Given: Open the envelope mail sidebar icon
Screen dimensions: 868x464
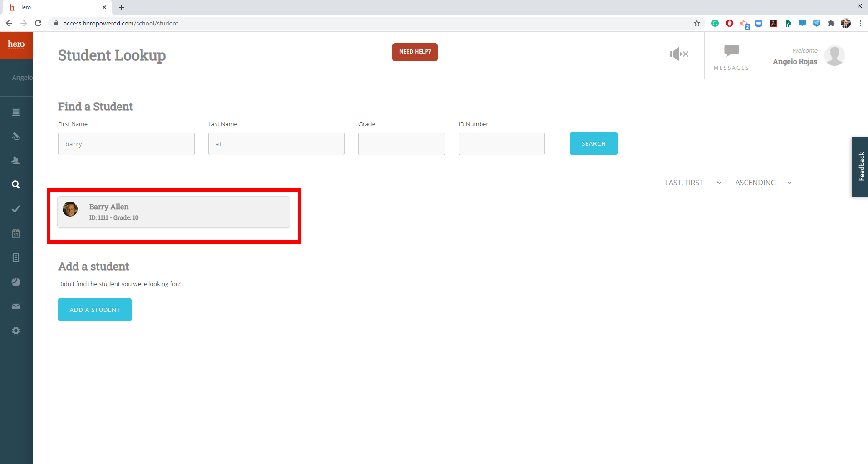Looking at the screenshot, I should pos(16,306).
